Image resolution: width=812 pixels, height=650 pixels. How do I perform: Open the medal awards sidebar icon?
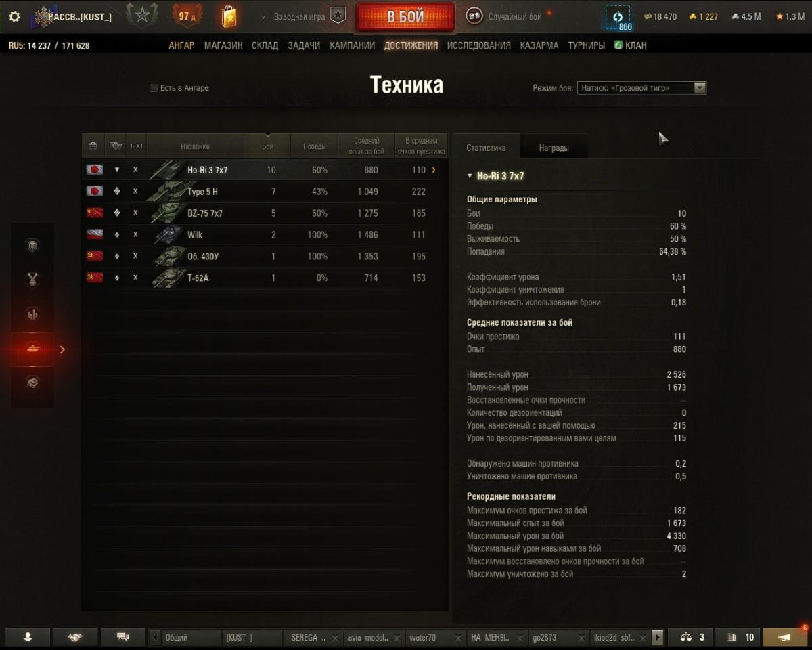point(32,279)
